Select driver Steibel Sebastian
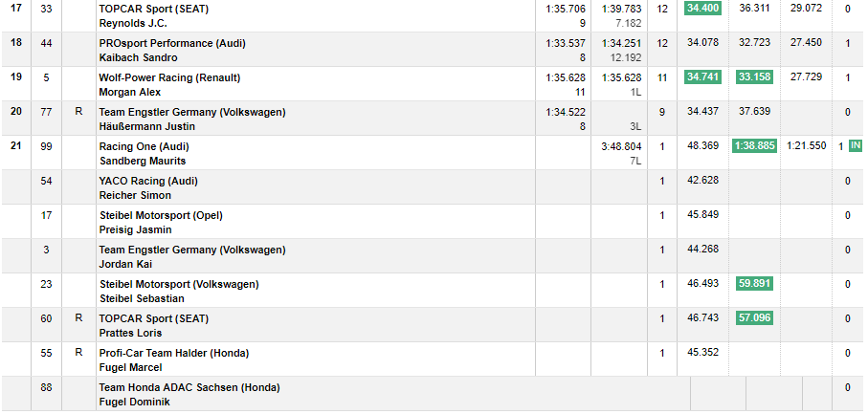Viewport: 868px width, 414px height. click(142, 298)
